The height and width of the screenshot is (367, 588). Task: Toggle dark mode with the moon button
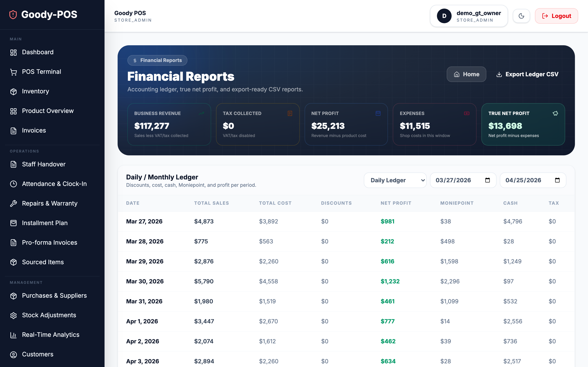tap(521, 16)
